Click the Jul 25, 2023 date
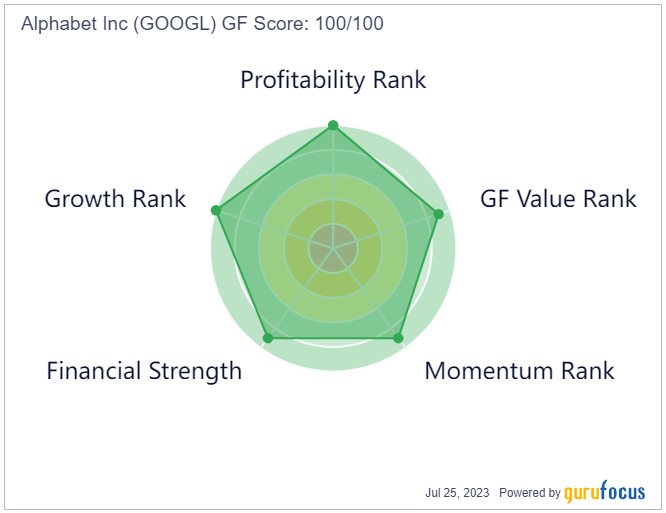666x513 pixels. pyautogui.click(x=457, y=493)
